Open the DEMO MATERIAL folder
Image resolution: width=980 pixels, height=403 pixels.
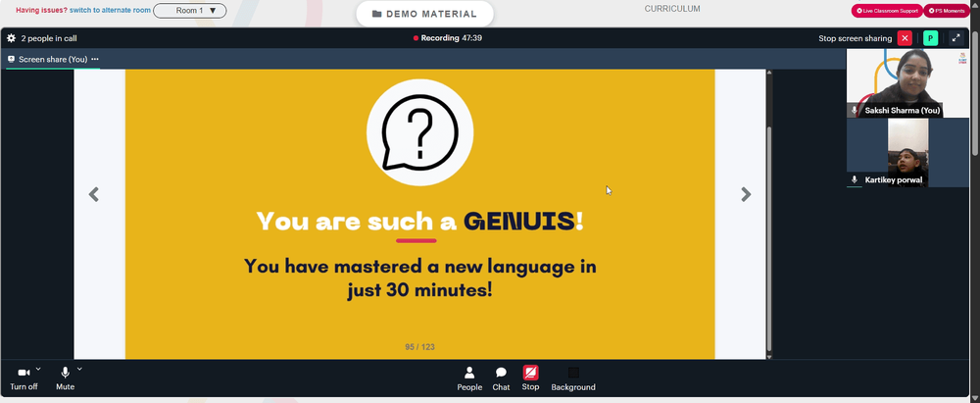coord(424,14)
